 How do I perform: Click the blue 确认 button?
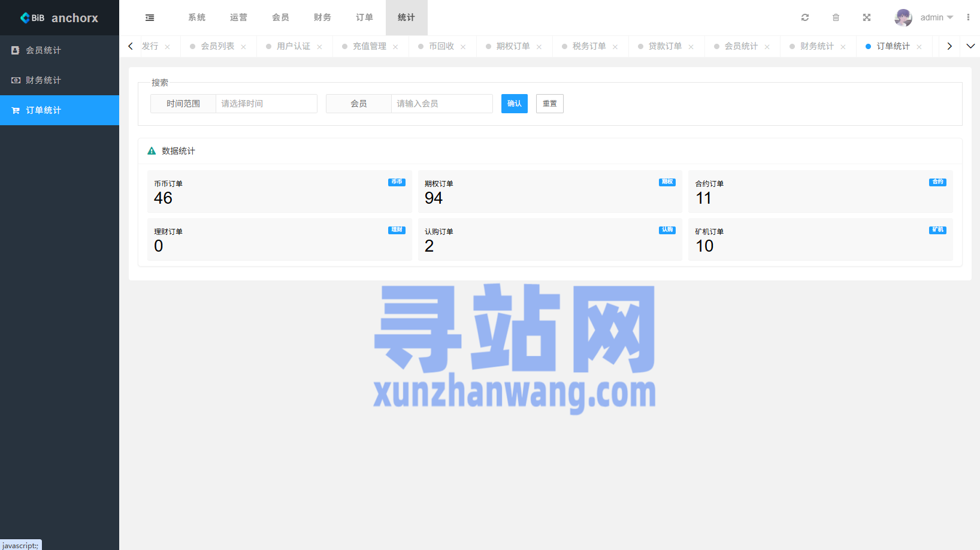click(514, 104)
